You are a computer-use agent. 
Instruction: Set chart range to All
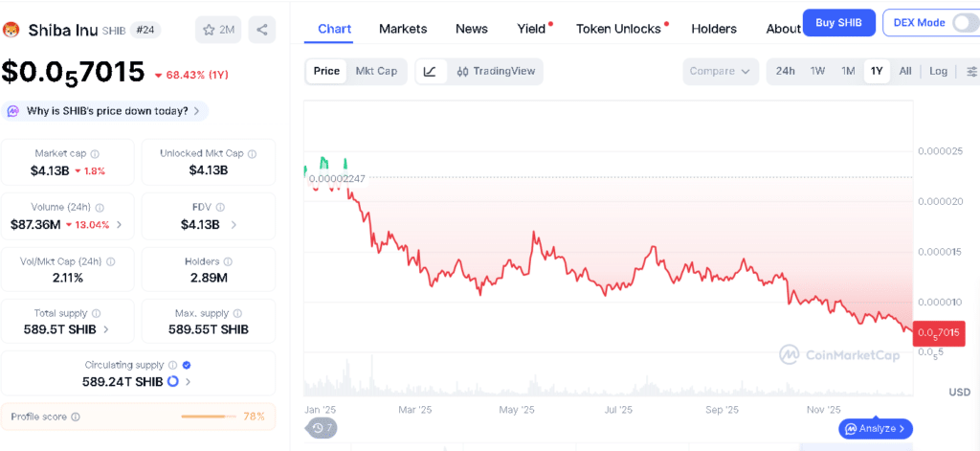[905, 71]
